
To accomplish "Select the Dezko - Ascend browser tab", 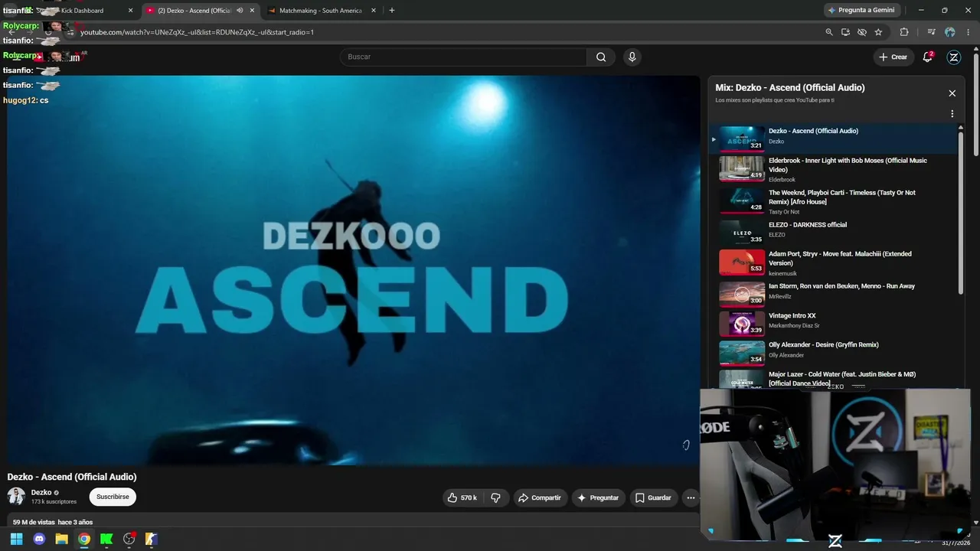I will (x=195, y=11).
